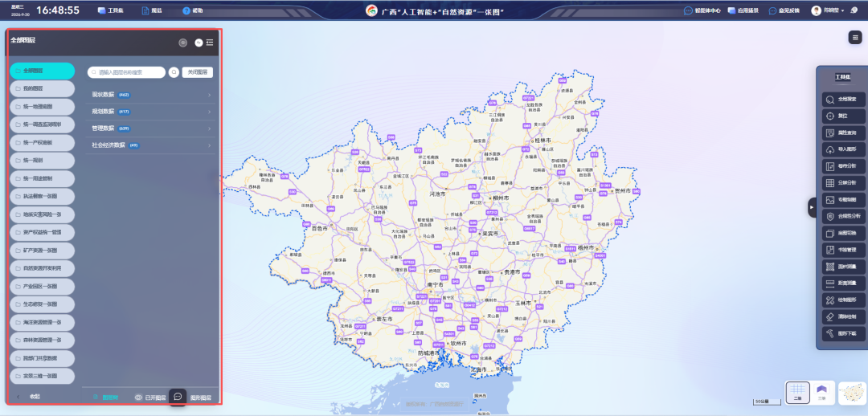This screenshot has width=868, height=416.
Task: Switch the map to 二维 2D mode
Action: (798, 392)
